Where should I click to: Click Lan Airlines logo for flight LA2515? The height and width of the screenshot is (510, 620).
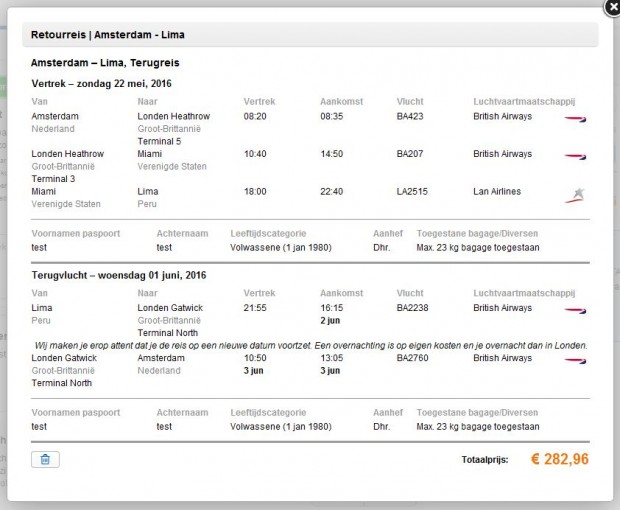pos(575,195)
